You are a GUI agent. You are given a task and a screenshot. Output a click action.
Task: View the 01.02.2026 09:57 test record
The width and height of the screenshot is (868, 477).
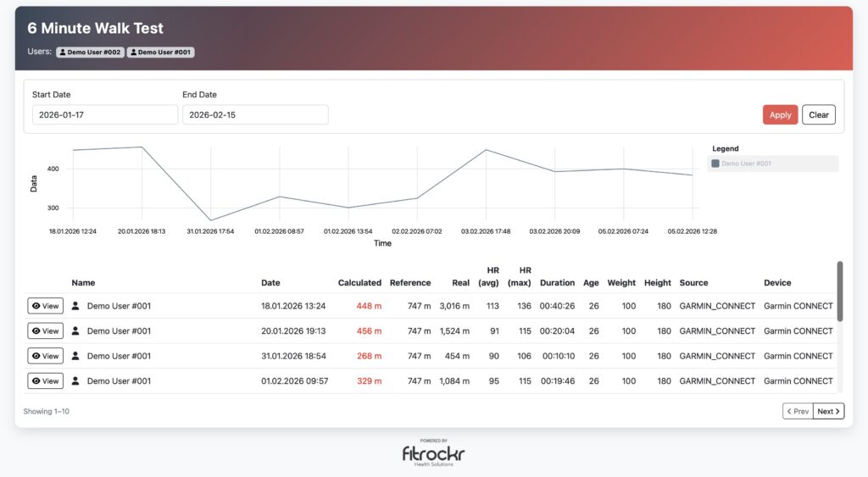[x=45, y=381]
